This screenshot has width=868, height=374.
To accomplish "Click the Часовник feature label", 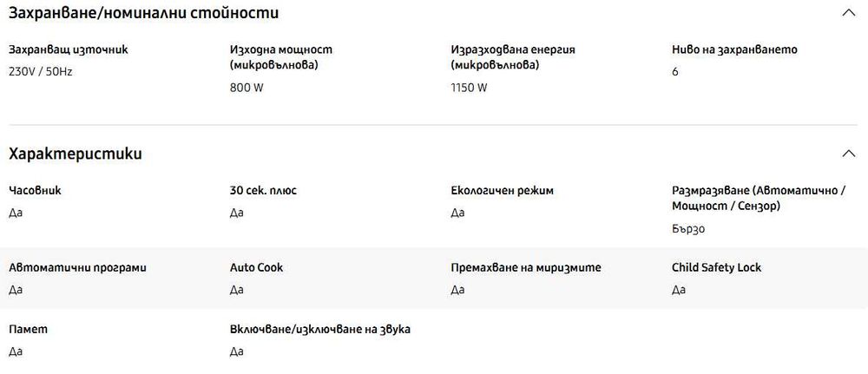I will click(x=35, y=191).
